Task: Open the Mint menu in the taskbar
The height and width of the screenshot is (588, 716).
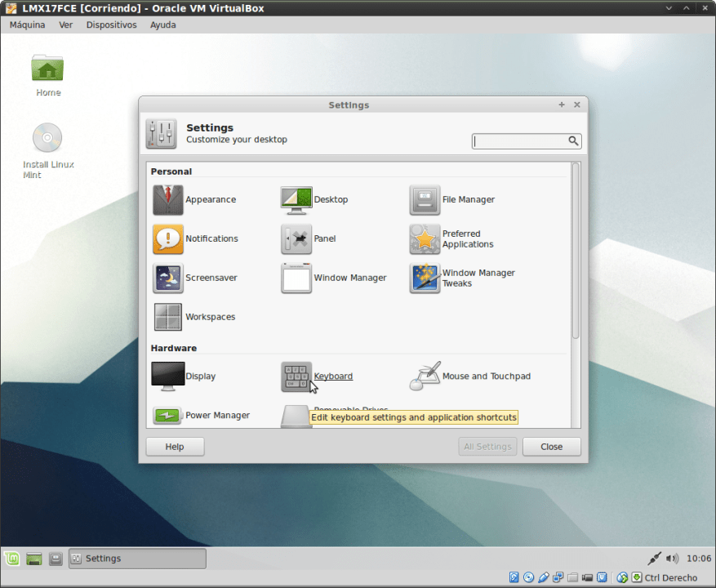Action: [11, 559]
